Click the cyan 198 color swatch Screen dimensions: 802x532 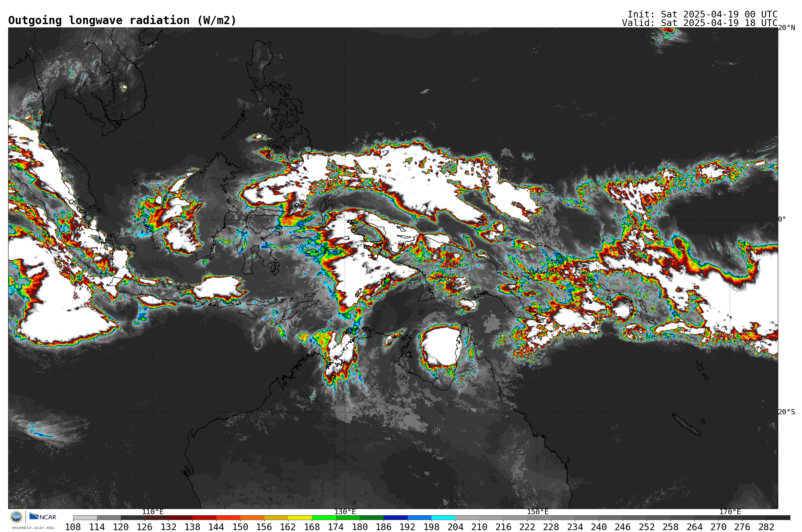443,518
